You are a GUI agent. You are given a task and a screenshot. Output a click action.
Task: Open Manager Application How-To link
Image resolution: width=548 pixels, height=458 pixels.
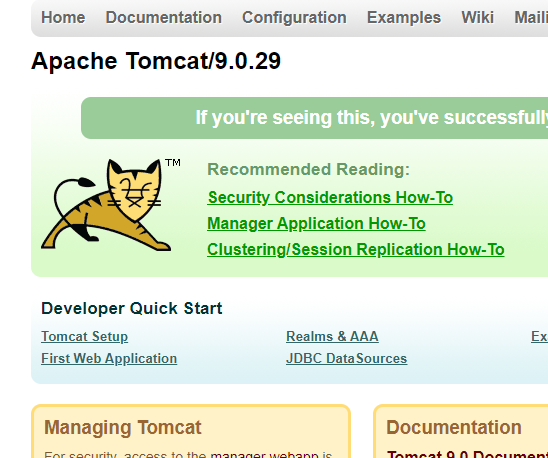[x=316, y=223]
